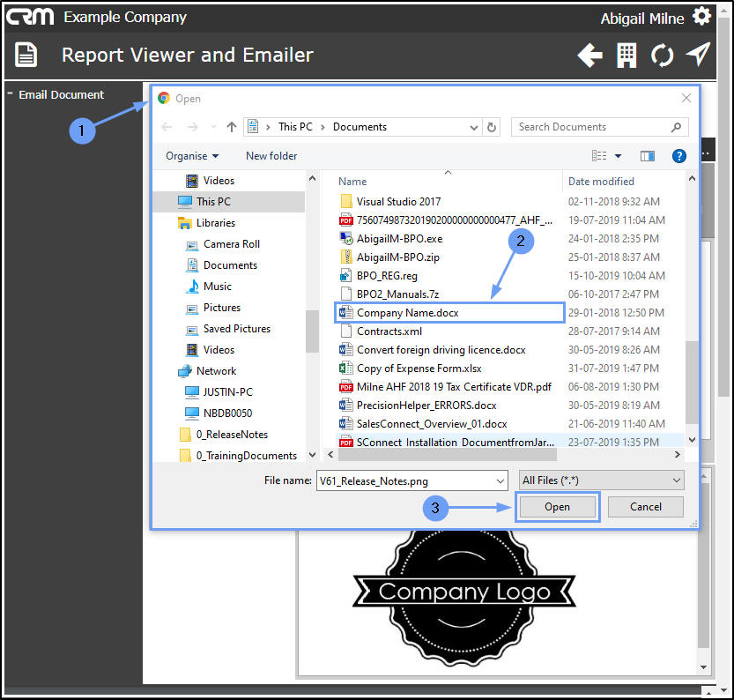The image size is (734, 700).
Task: Click the navigation pane scroll-up arrow
Action: tap(312, 178)
